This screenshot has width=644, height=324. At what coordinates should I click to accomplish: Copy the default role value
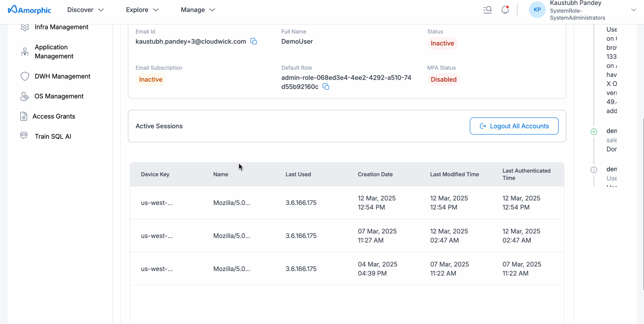[x=325, y=86]
